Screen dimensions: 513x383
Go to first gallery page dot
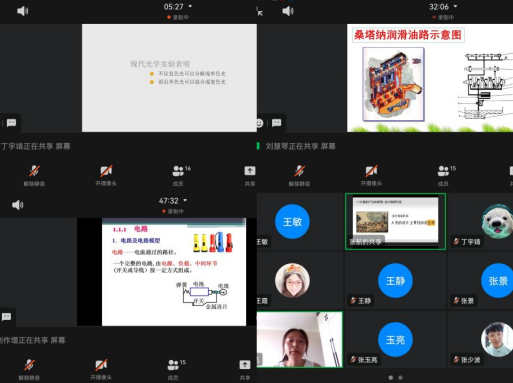pyautogui.click(x=391, y=378)
